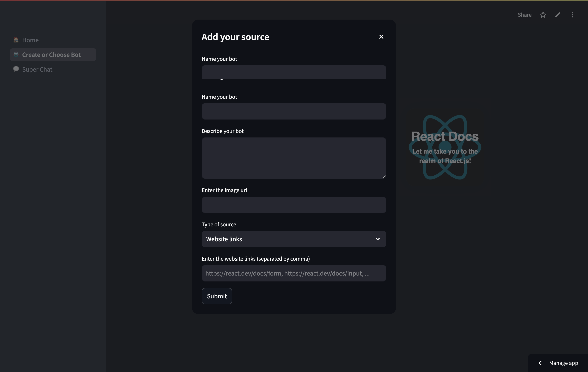Click the website links input field
Image resolution: width=588 pixels, height=372 pixels.
294,273
